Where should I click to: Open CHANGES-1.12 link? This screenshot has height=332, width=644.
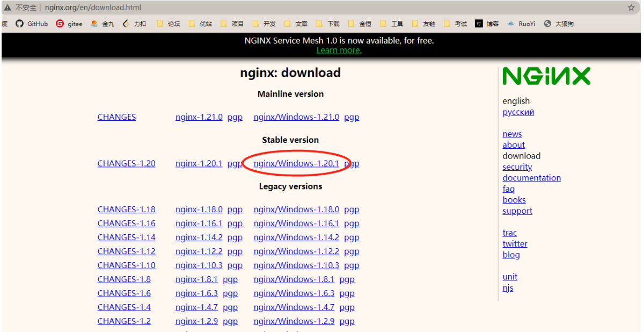click(126, 251)
